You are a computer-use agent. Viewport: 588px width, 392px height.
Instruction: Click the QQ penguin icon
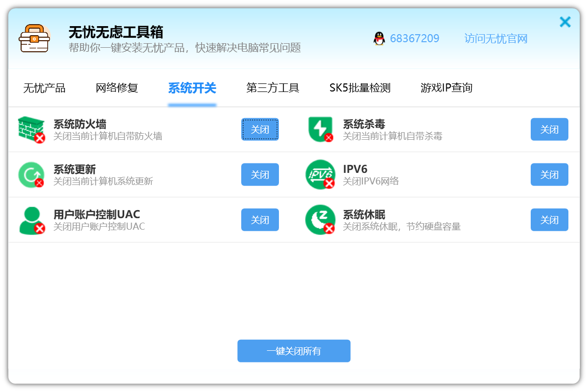click(x=379, y=39)
